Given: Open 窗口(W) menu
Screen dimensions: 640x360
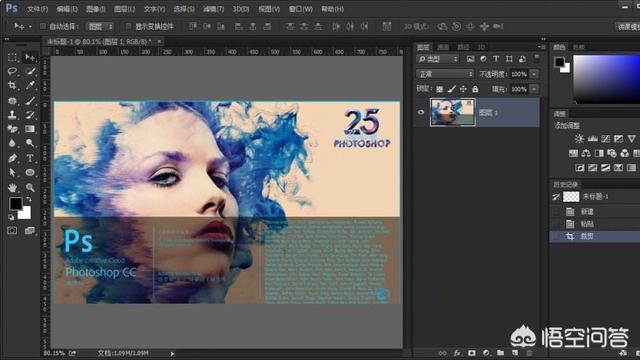Looking at the screenshot, I should (x=300, y=9).
